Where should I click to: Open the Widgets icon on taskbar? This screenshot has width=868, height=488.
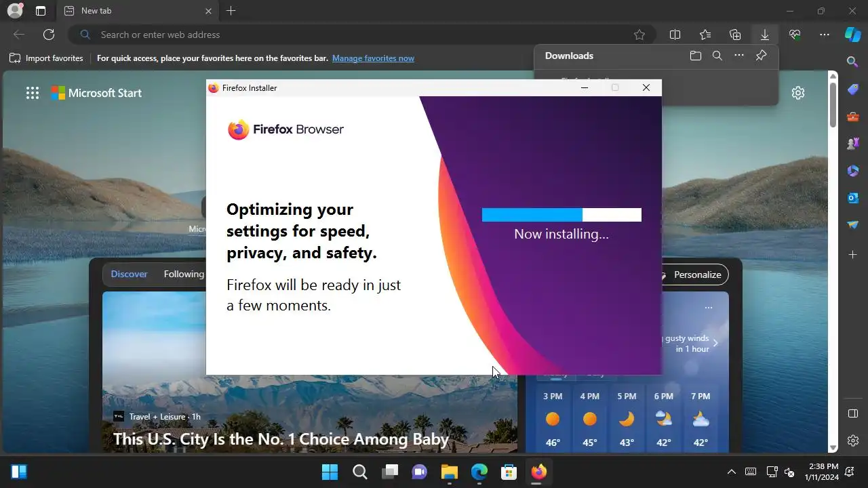(x=19, y=472)
